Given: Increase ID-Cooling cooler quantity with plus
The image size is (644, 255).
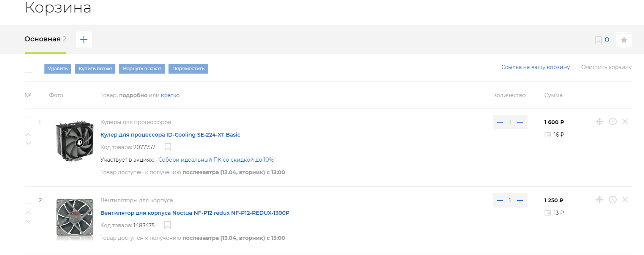Looking at the screenshot, I should pos(520,122).
